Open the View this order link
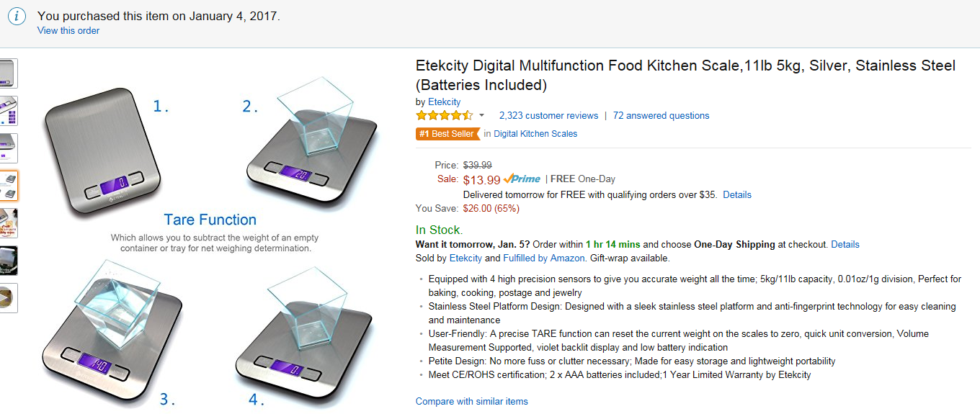The height and width of the screenshot is (414, 980). point(68,30)
